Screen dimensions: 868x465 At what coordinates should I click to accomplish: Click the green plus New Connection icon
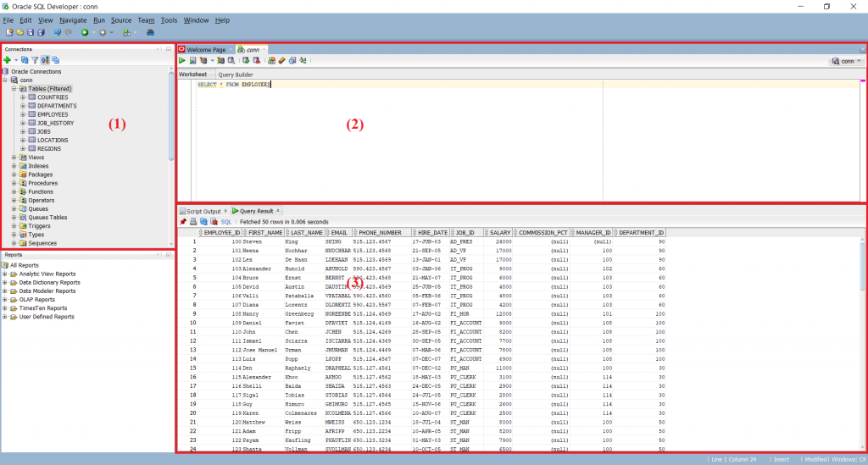pyautogui.click(x=7, y=60)
